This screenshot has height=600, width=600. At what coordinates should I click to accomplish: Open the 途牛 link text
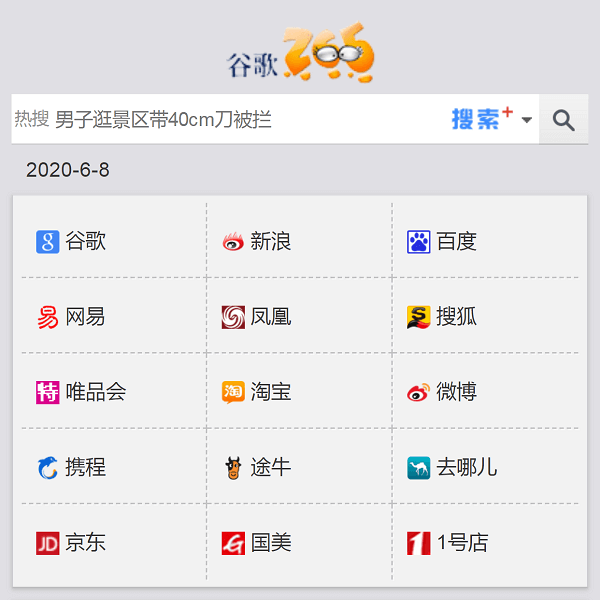point(271,467)
